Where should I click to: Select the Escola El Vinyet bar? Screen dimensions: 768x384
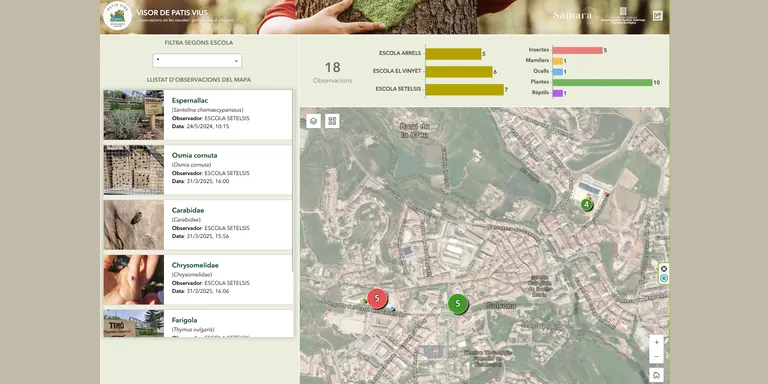[459, 72]
